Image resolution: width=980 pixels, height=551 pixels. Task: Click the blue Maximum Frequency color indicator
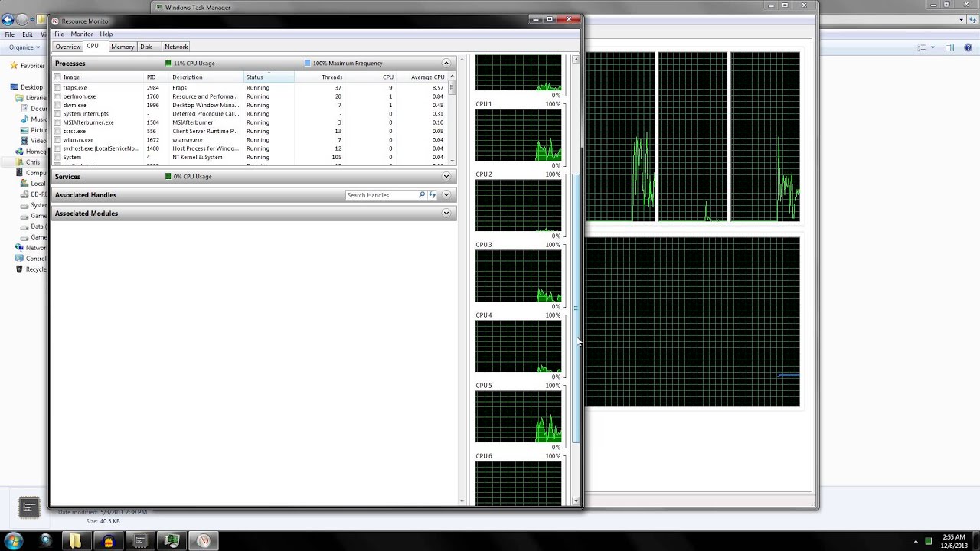[x=308, y=64]
